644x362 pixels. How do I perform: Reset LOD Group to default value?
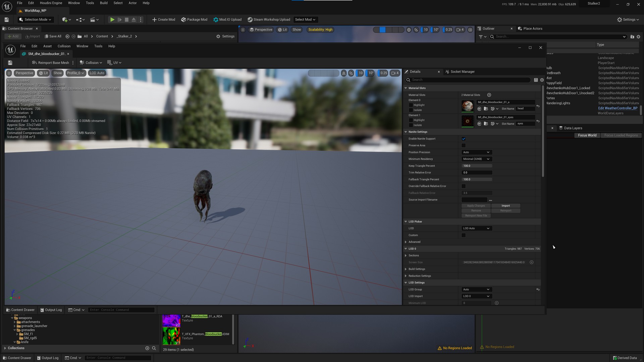point(538,290)
